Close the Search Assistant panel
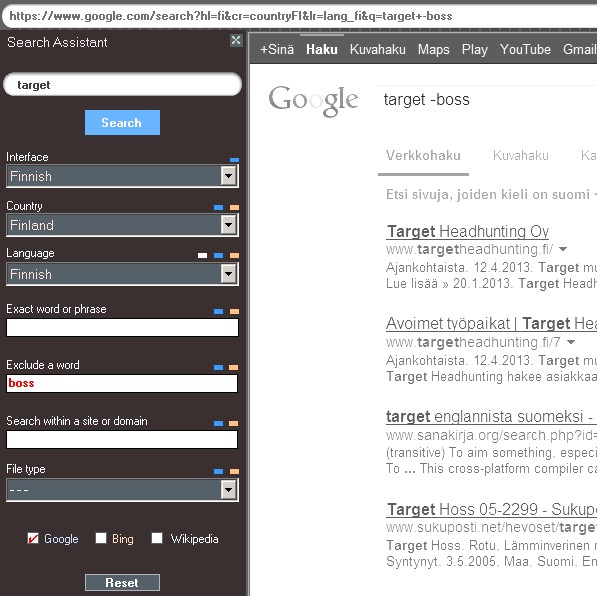This screenshot has height=596, width=597. click(x=236, y=40)
